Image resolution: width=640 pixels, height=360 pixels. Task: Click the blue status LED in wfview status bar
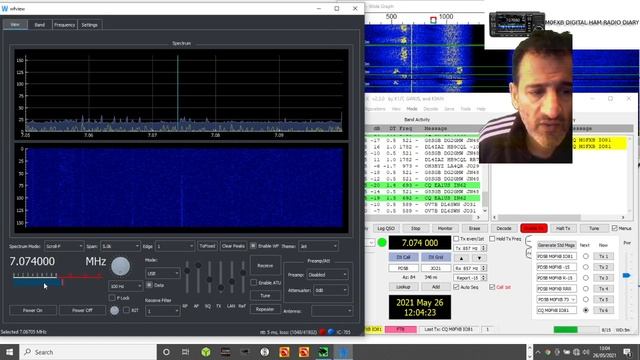pyautogui.click(x=331, y=332)
